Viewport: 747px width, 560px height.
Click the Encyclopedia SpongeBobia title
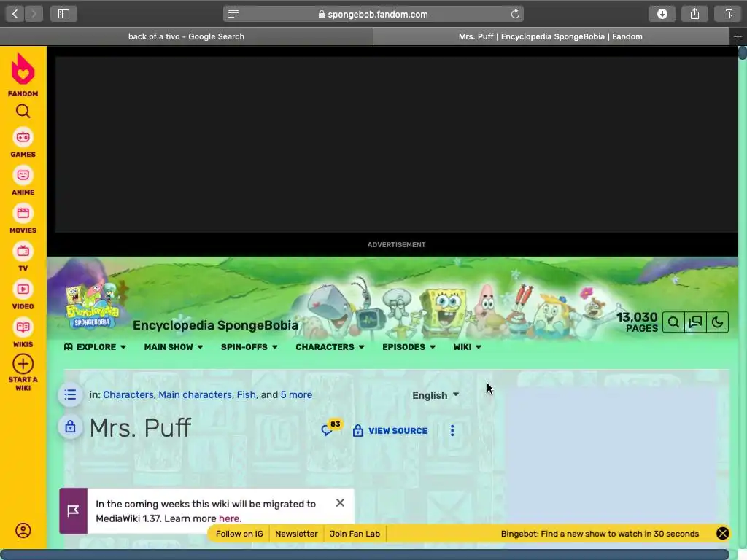[215, 325]
